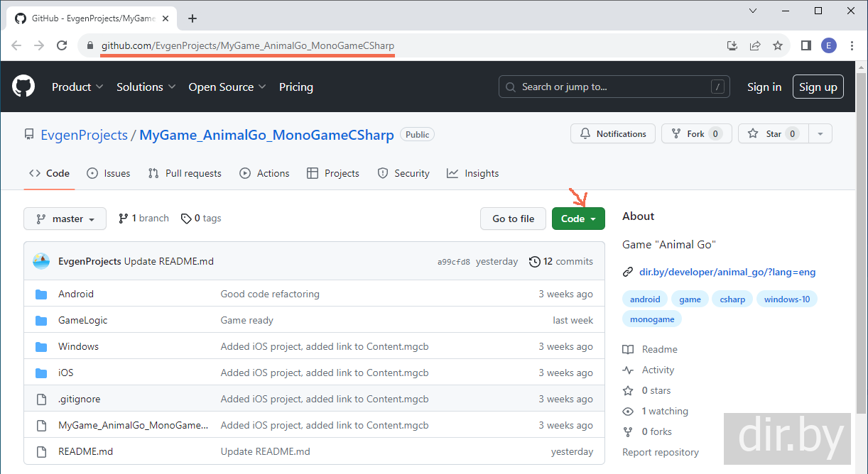This screenshot has height=474, width=868.
Task: Open the dir.by animal_go website link
Action: pos(727,272)
